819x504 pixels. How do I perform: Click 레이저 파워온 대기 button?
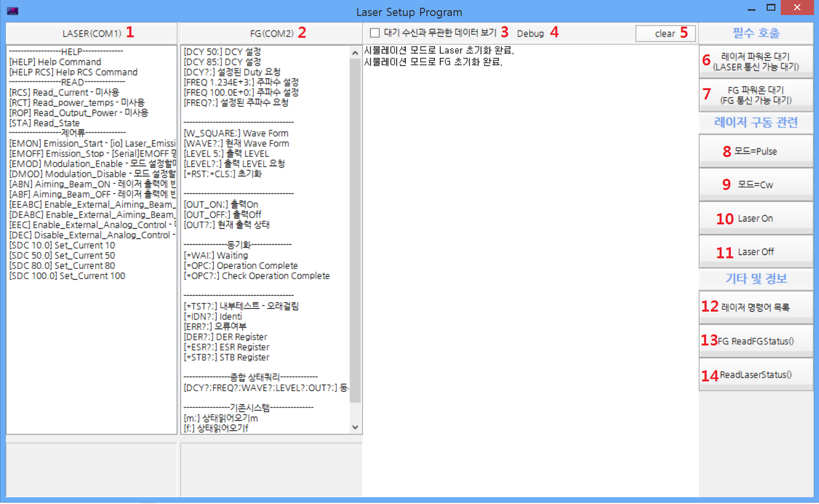click(755, 62)
